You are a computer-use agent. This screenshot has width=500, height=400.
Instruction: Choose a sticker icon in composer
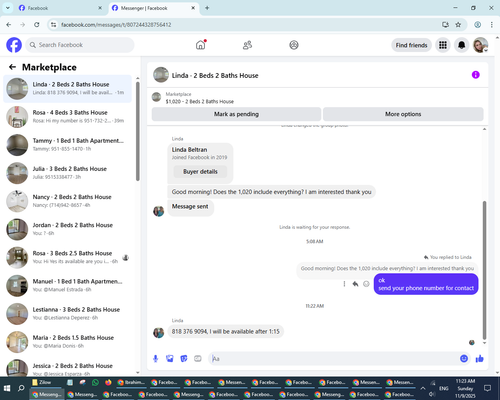click(x=184, y=359)
